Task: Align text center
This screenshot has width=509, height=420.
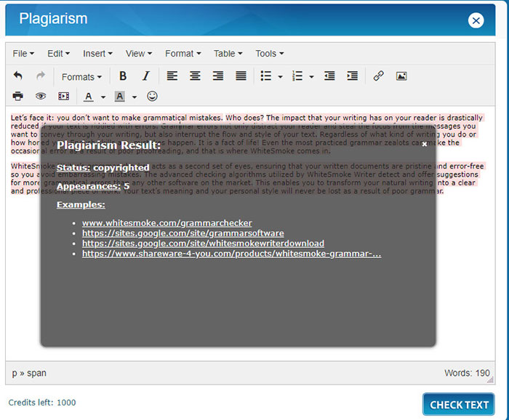Action: coord(195,76)
